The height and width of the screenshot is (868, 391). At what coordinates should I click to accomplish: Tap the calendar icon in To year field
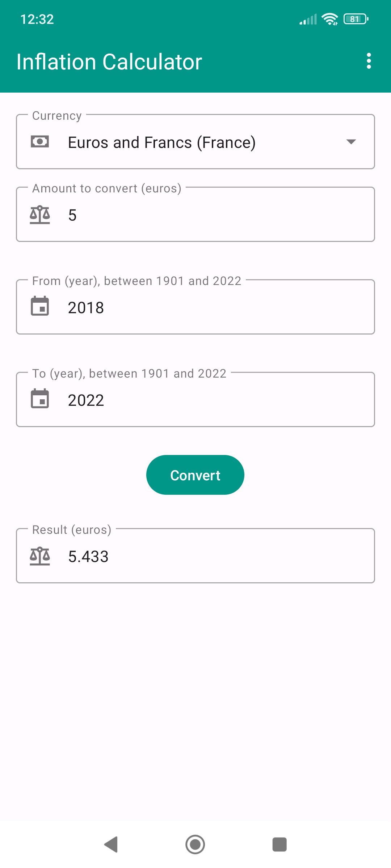point(40,399)
